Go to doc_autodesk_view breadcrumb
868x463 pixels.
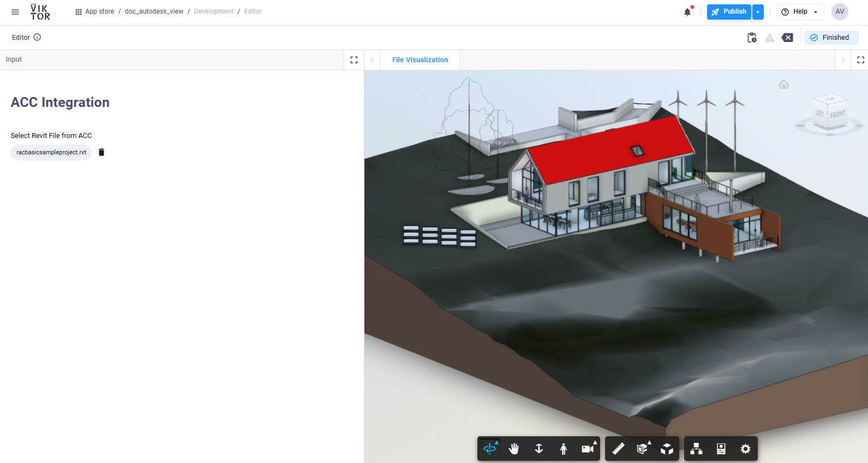[154, 11]
